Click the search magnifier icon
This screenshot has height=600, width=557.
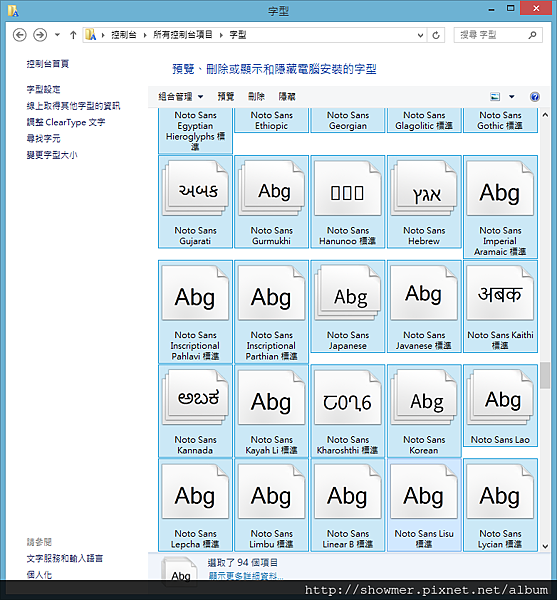pyautogui.click(x=532, y=35)
